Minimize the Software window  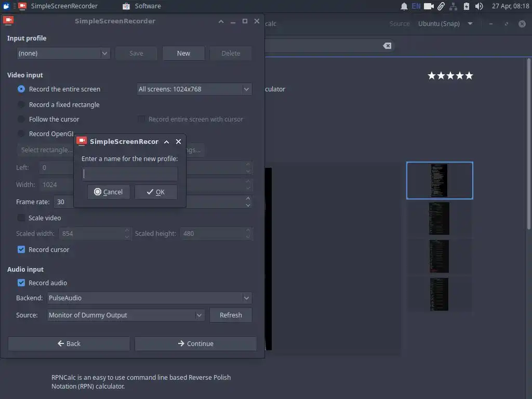[490, 24]
